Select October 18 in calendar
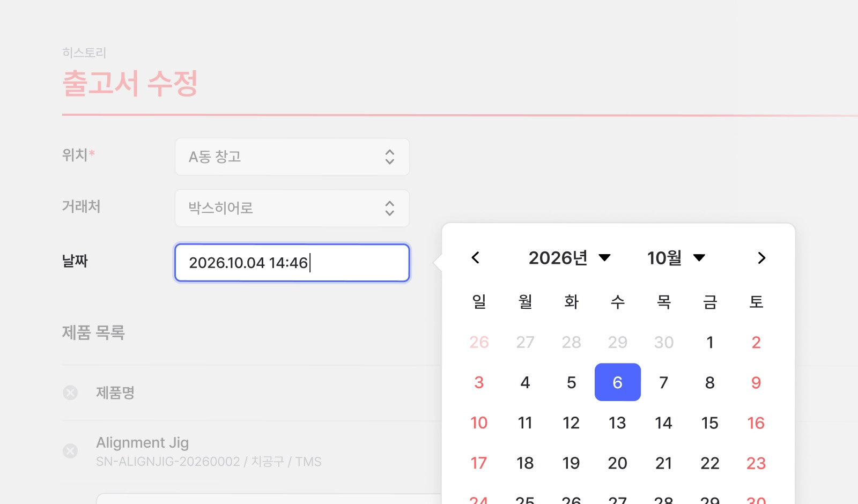The image size is (858, 504). tap(525, 463)
